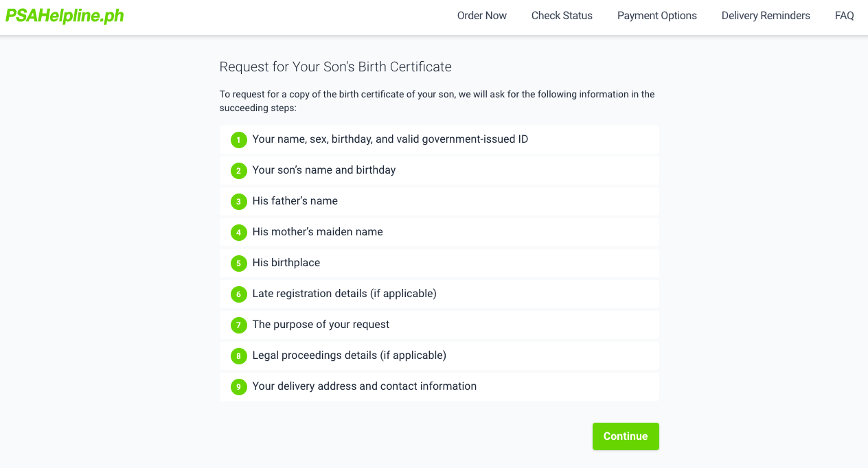Click the green number 2 step badge

pos(238,171)
